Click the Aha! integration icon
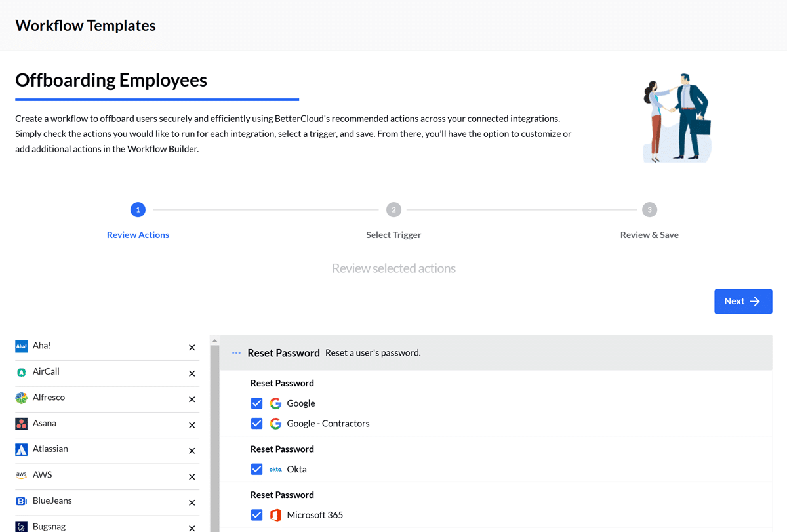Viewport: 787px width, 532px height. point(21,346)
